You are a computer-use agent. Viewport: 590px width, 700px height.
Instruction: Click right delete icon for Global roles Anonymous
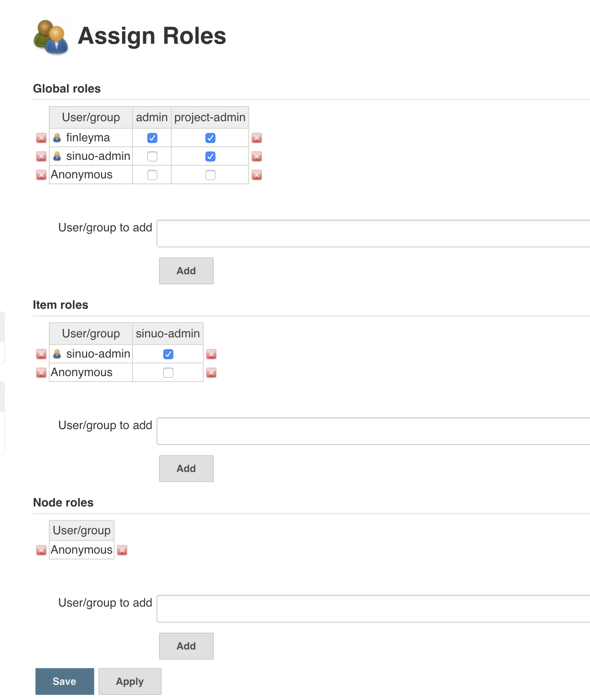click(x=257, y=175)
